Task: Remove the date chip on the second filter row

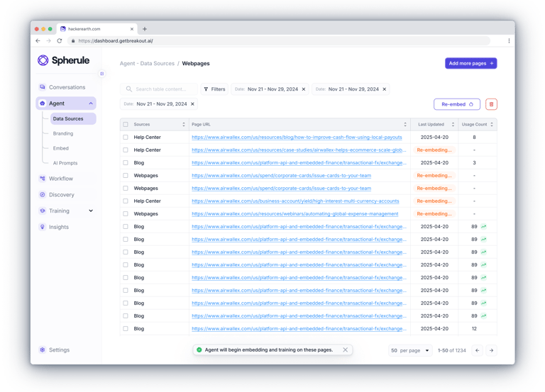Action: (192, 104)
